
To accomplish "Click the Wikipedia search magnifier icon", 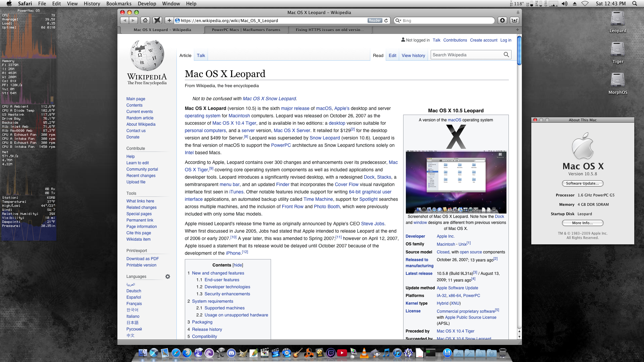I will click(x=506, y=55).
